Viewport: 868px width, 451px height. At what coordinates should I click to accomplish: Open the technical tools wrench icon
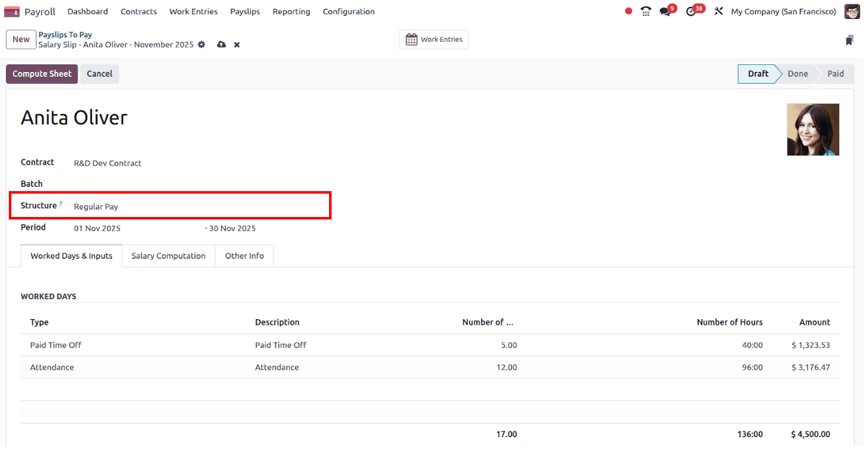click(x=719, y=11)
